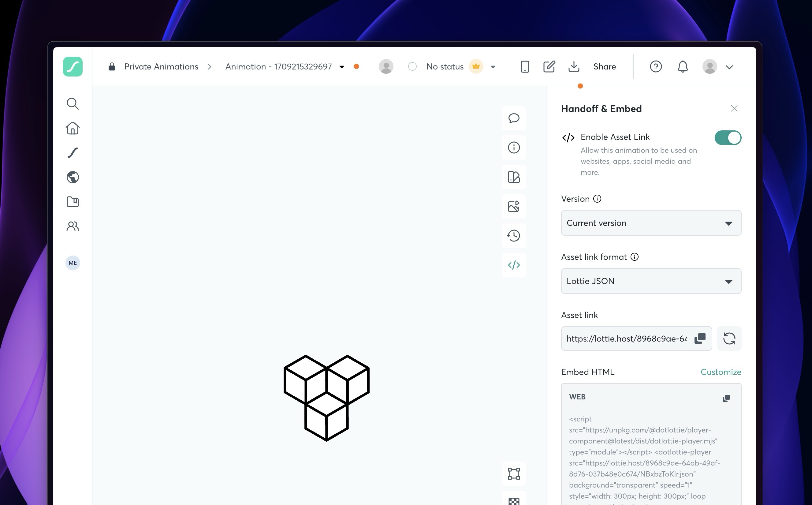Screen dimensions: 812x505
Task: Open the animation info panel
Action: pos(513,148)
